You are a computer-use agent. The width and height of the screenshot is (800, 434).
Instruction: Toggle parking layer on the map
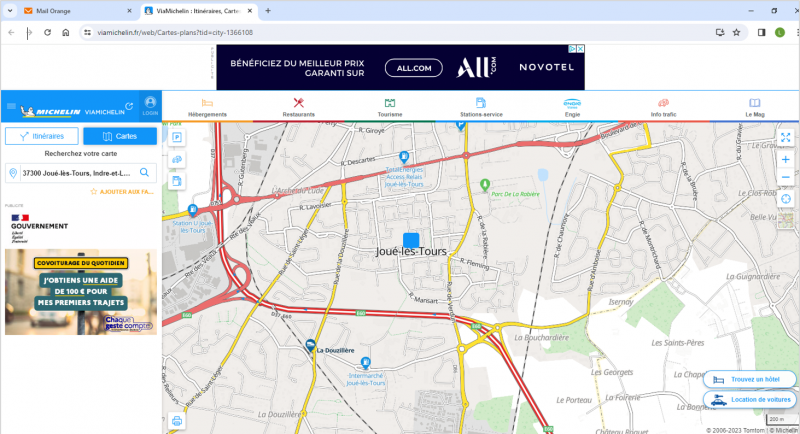click(177, 138)
